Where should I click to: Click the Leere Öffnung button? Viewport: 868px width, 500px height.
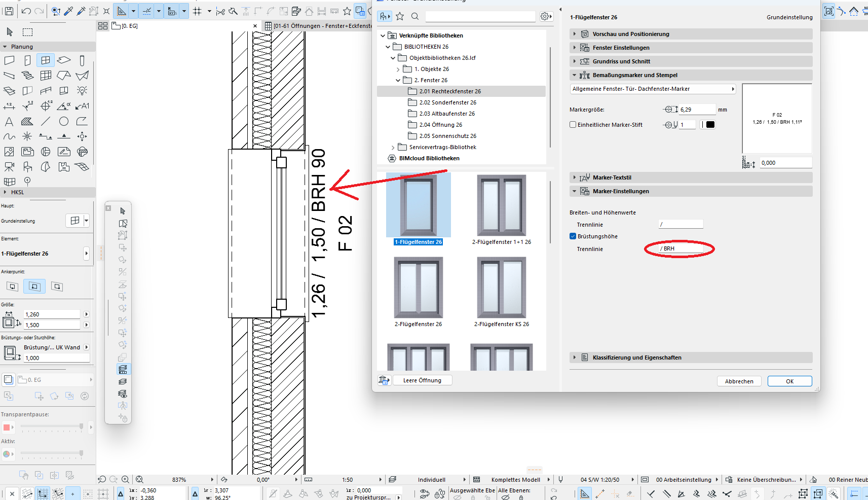(x=422, y=380)
